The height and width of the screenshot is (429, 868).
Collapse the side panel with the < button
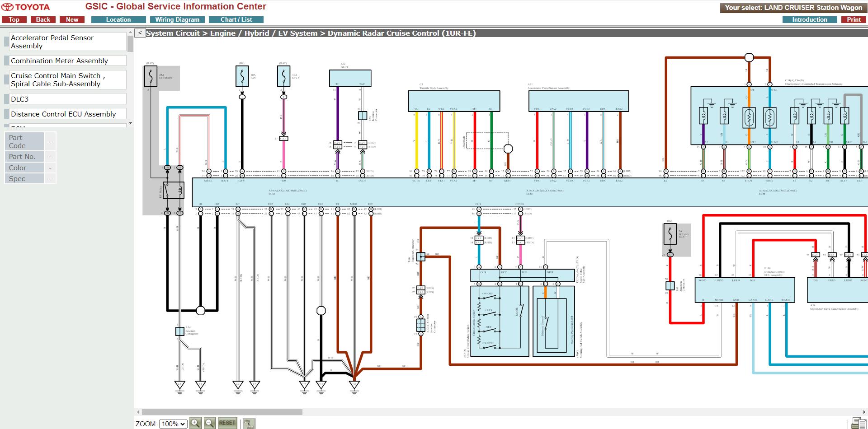coord(140,33)
